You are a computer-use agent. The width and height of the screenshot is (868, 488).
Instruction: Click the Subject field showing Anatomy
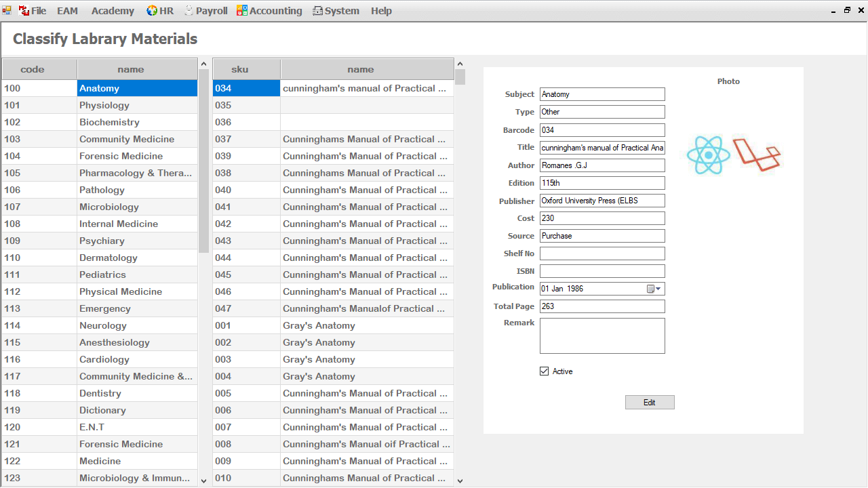coord(602,94)
